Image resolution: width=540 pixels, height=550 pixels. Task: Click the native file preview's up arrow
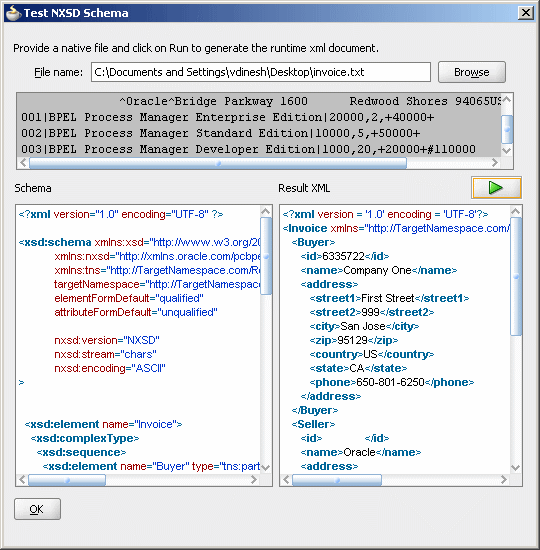point(507,100)
